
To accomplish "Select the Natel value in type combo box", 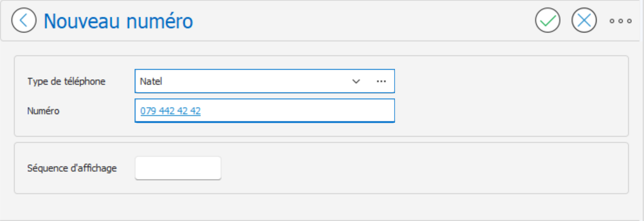I will pyautogui.click(x=151, y=81).
